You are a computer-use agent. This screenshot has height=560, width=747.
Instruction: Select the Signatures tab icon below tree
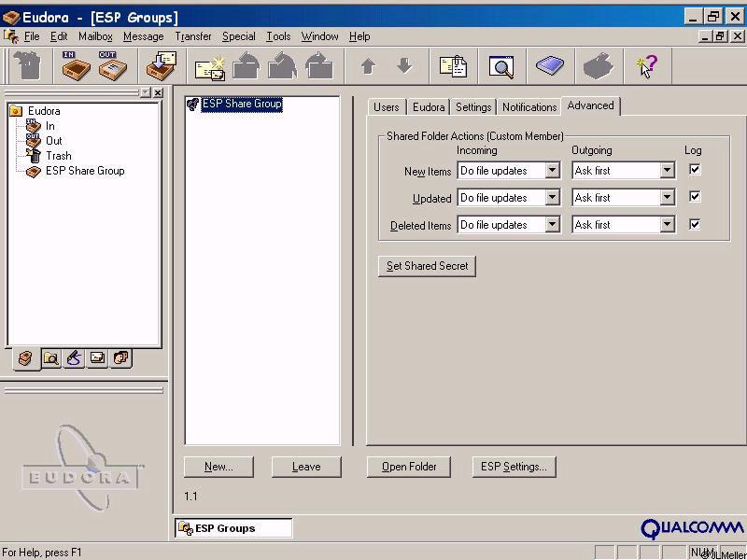coord(75,358)
